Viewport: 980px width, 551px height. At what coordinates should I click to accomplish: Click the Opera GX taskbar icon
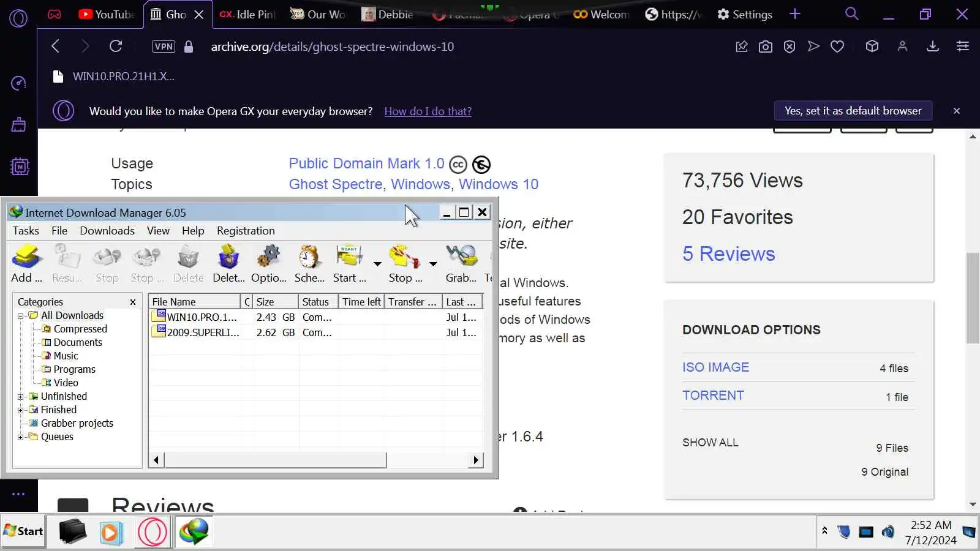click(x=153, y=531)
